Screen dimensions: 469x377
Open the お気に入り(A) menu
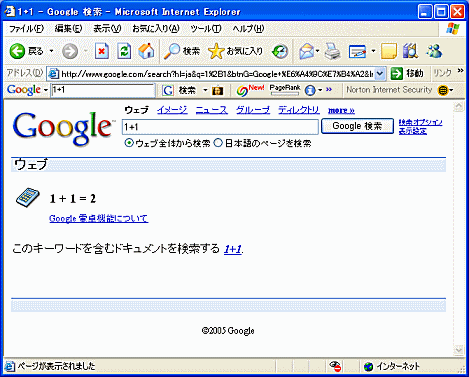[156, 29]
